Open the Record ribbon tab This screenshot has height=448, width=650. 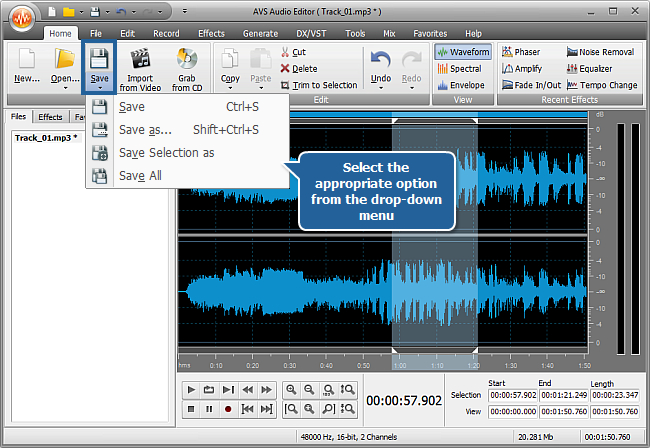coord(166,34)
